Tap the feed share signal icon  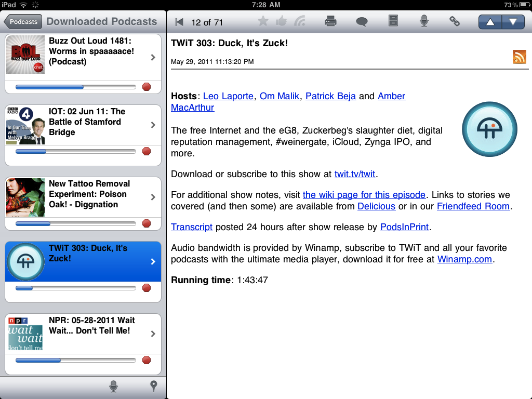pos(300,21)
